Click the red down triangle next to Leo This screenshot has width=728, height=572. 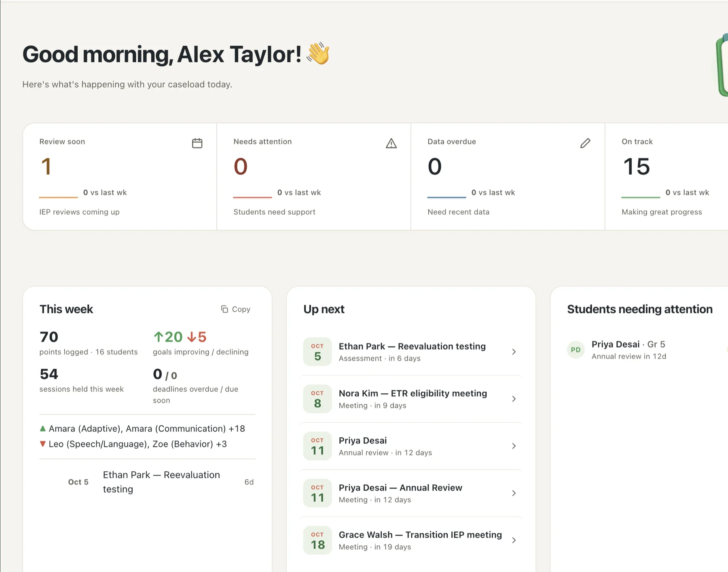[43, 444]
